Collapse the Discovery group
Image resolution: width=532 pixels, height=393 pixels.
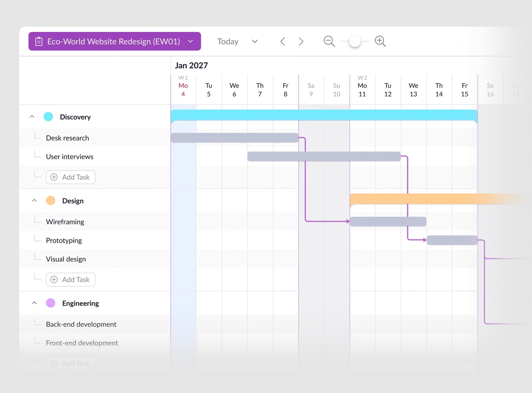(32, 117)
